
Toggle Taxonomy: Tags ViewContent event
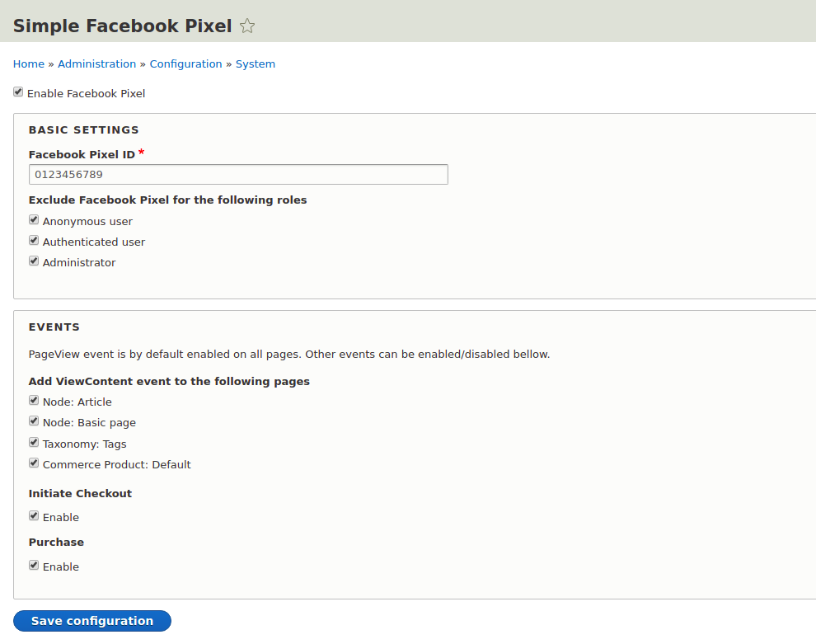[x=34, y=442]
